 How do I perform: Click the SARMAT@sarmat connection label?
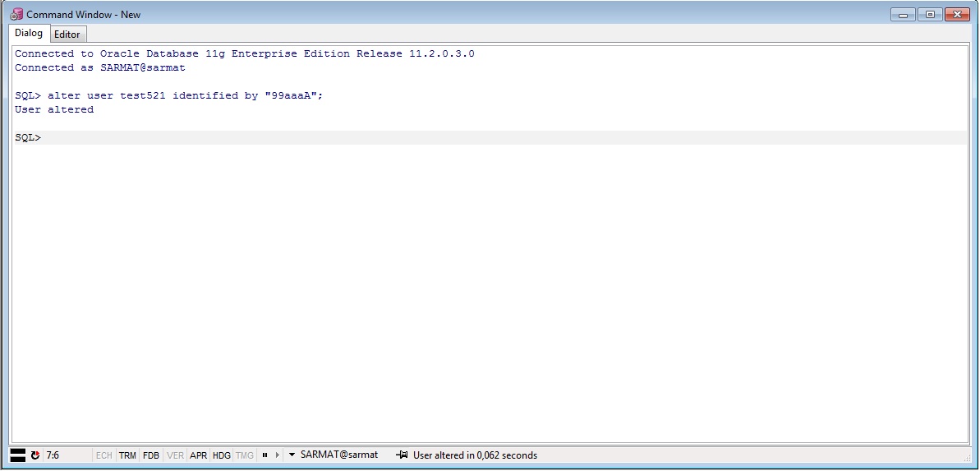pos(339,455)
